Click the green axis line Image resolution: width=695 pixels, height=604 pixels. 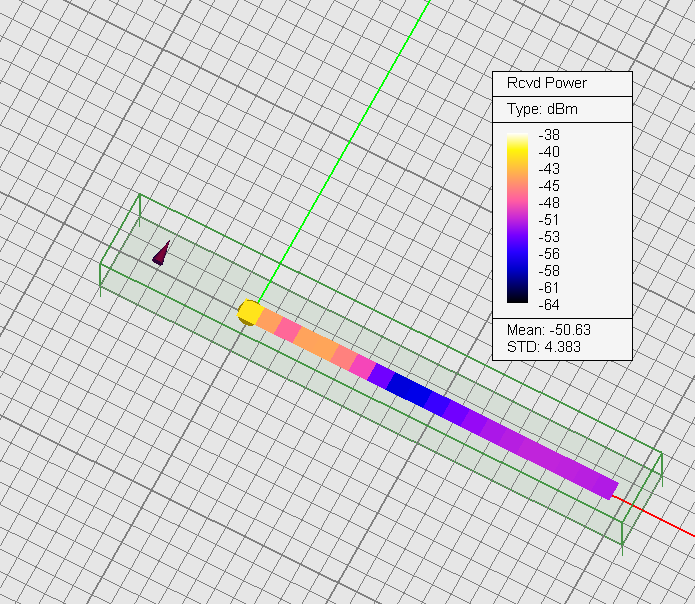pos(344,152)
